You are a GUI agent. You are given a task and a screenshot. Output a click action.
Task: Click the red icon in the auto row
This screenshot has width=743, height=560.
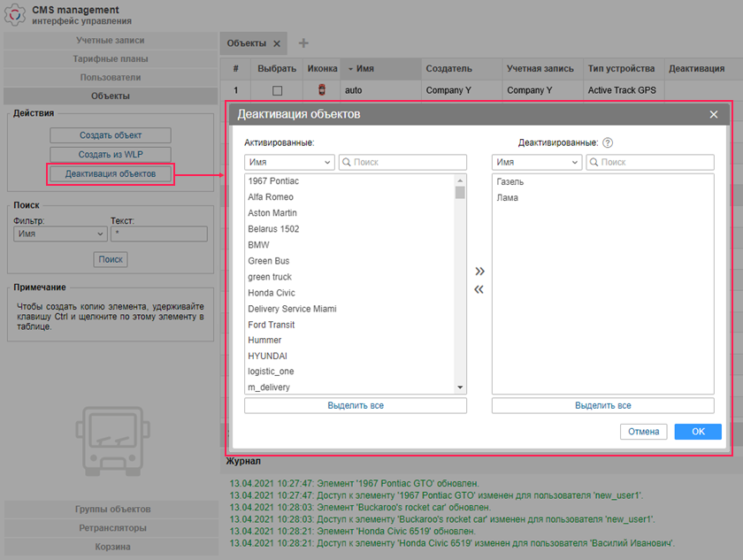pyautogui.click(x=322, y=89)
